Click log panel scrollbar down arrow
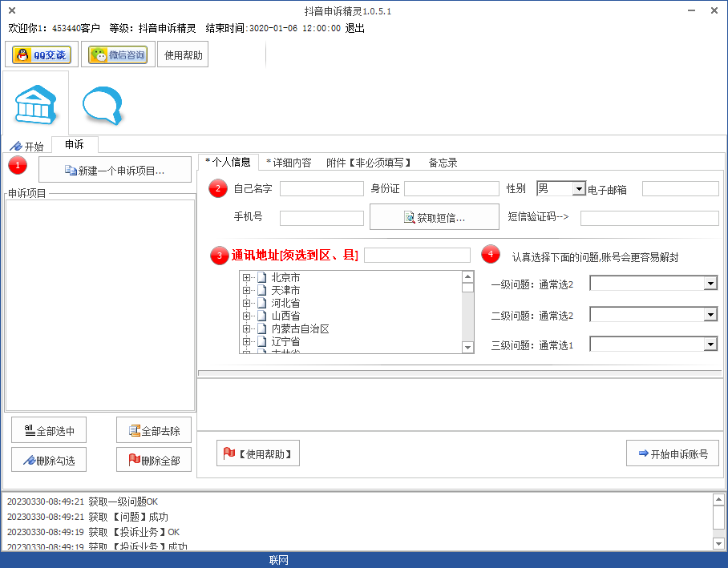This screenshot has height=568, width=728. tap(718, 543)
